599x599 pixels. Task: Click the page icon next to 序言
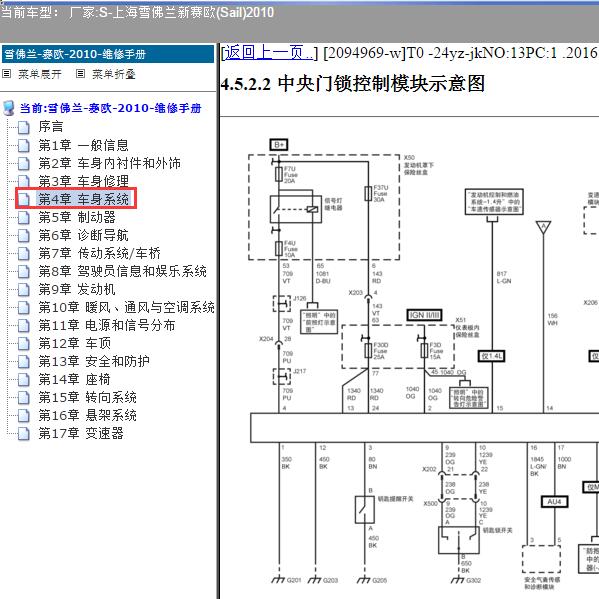coord(24,128)
